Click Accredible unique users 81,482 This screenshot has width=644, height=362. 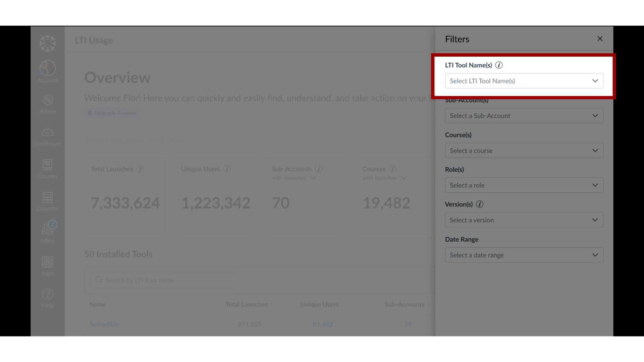click(x=323, y=324)
